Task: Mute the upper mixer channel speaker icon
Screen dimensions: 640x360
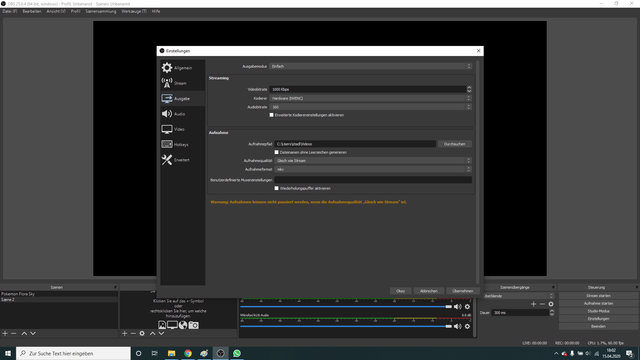Action: [458, 307]
